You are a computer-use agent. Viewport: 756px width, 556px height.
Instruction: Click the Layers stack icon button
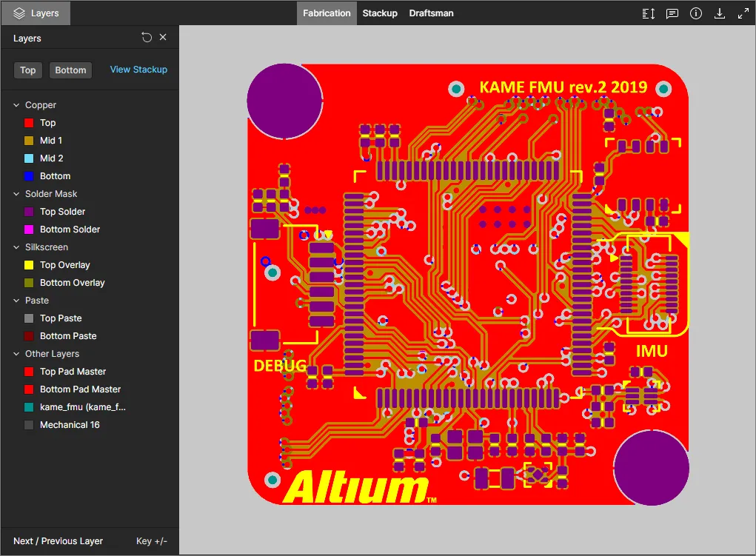[x=36, y=13]
